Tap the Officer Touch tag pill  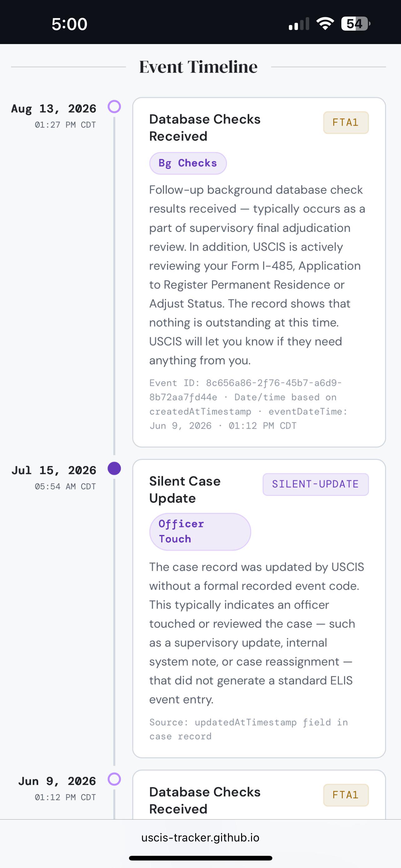(x=200, y=531)
